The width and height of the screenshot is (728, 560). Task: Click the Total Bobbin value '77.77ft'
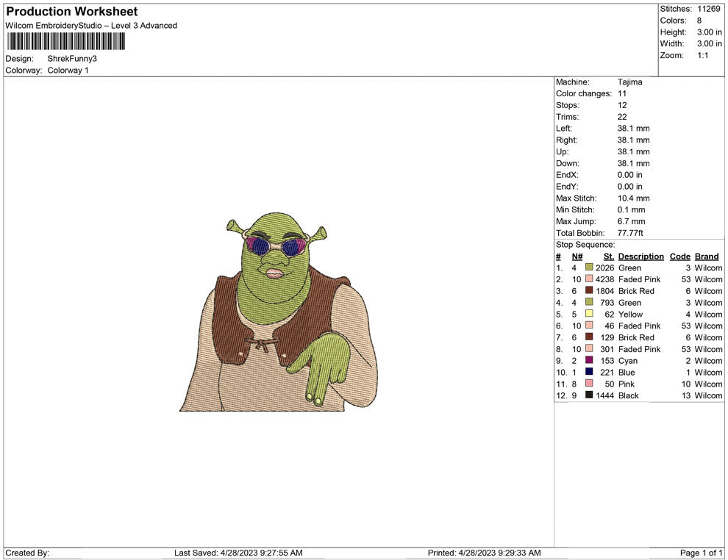tap(630, 233)
